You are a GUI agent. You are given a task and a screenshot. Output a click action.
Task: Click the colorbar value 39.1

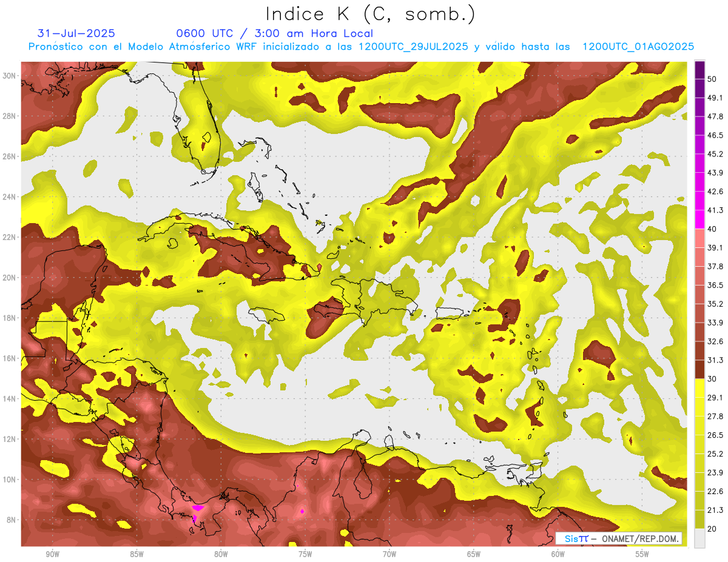tap(715, 247)
